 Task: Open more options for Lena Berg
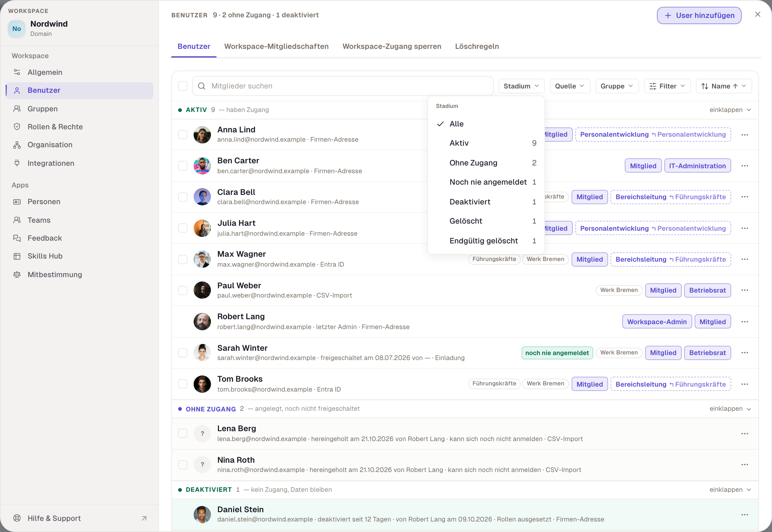coord(745,434)
